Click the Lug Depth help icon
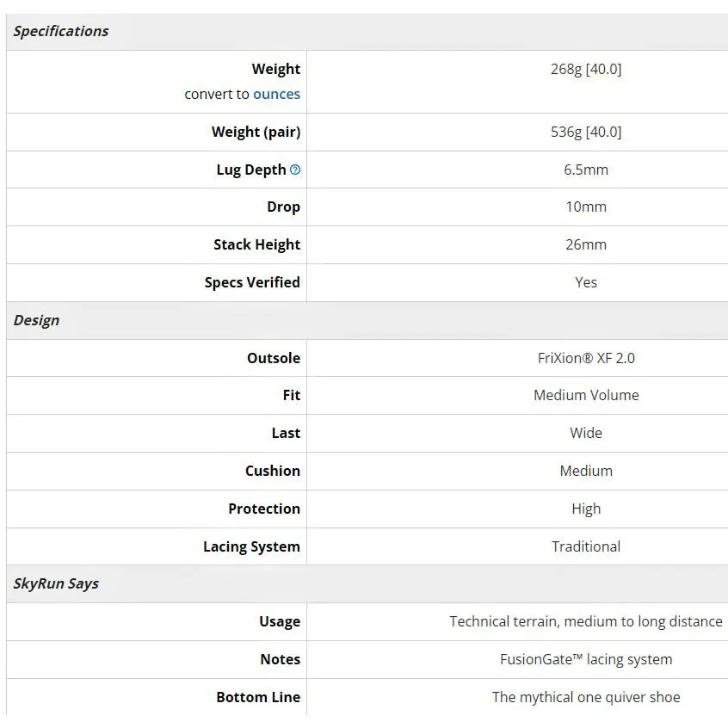The width and height of the screenshot is (728, 728). coord(295,170)
